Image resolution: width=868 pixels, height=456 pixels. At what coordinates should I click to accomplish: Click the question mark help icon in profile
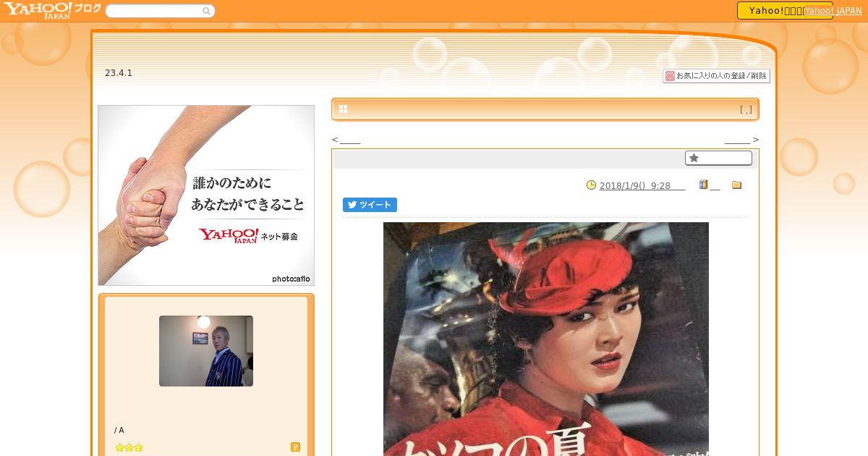(295, 447)
